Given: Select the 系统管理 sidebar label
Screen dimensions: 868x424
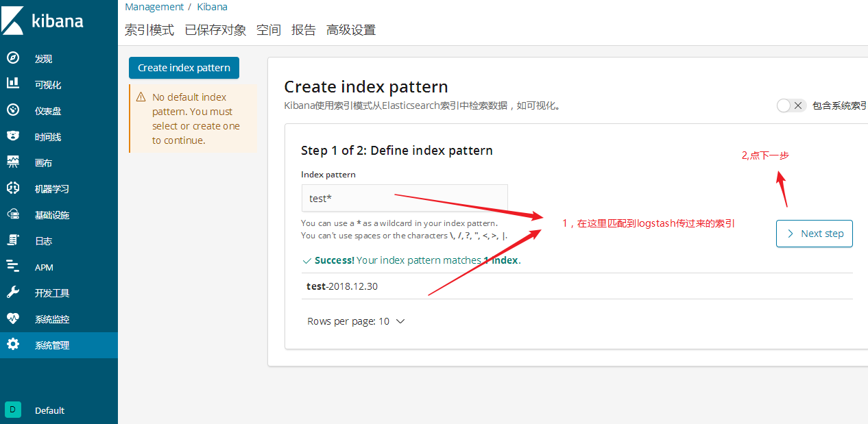Looking at the screenshot, I should point(52,345).
